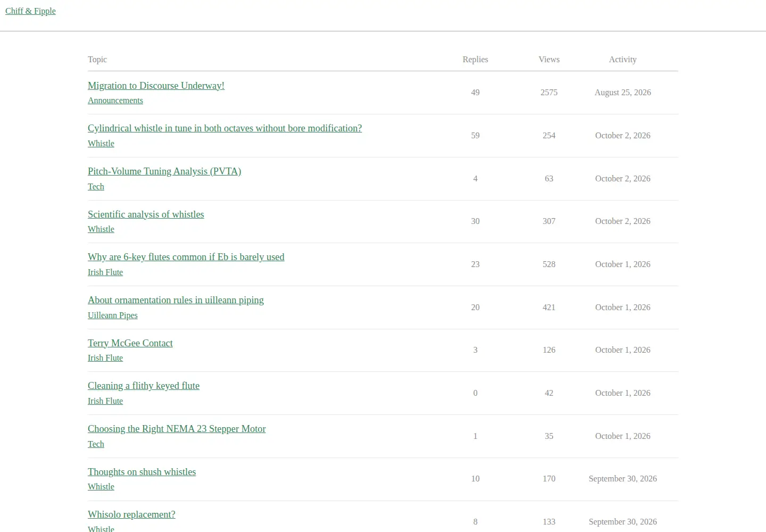Click the reply count 49
Screen dimensions: 766x532
[x=476, y=93]
